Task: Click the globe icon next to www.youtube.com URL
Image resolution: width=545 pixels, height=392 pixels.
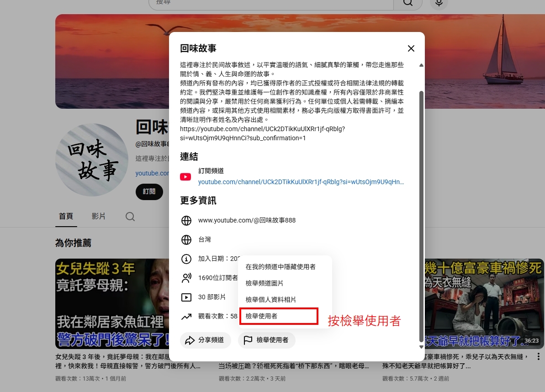Action: (186, 221)
